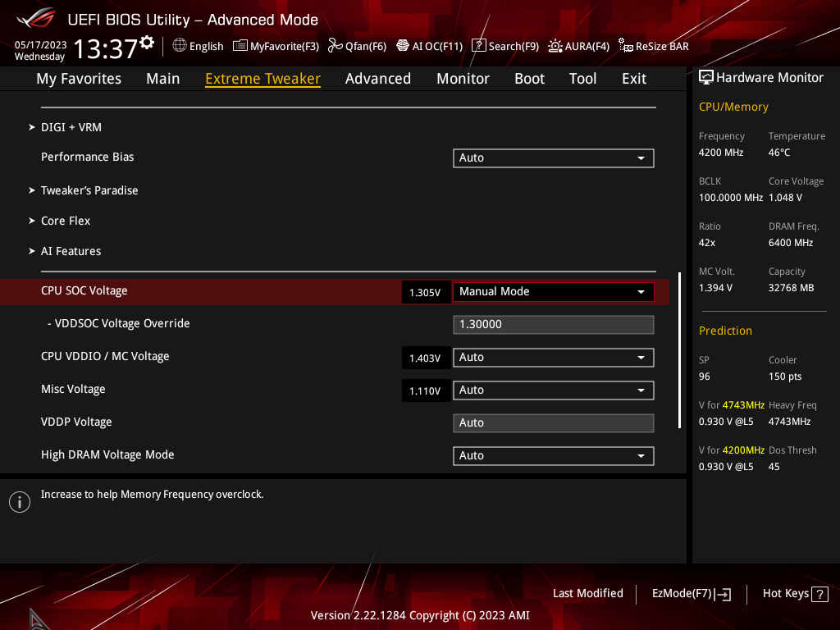Open CPU SOC Voltage Manual Mode dropdown
Viewport: 840px width, 630px height.
(x=554, y=292)
